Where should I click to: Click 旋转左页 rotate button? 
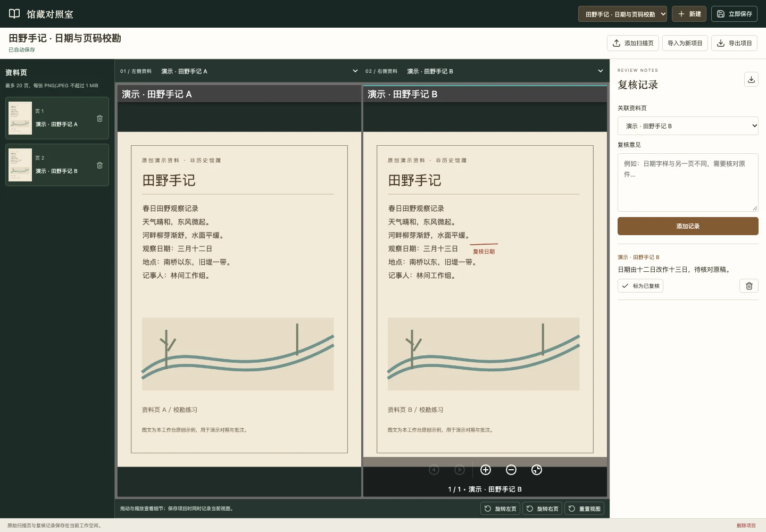[501, 509]
